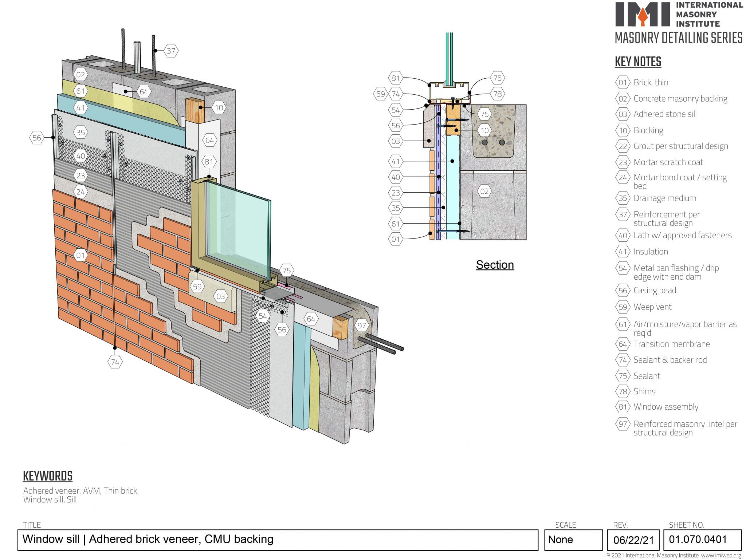Select hexagon 10 on the blocking detail
746x560 pixels.
(219, 107)
